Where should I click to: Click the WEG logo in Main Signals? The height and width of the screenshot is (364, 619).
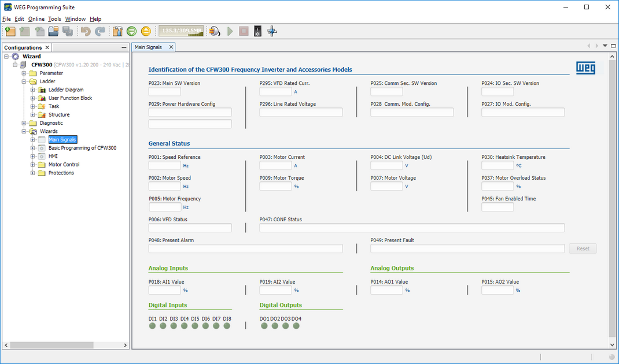click(x=585, y=68)
